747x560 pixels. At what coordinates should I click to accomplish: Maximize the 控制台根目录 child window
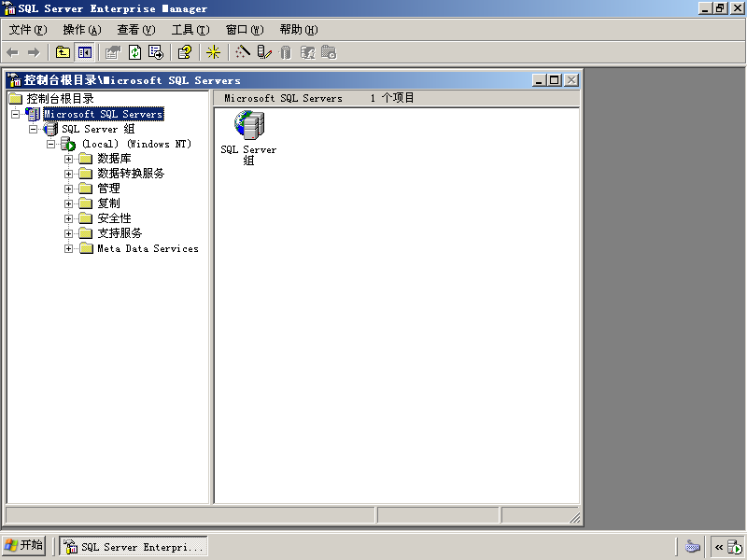(554, 80)
